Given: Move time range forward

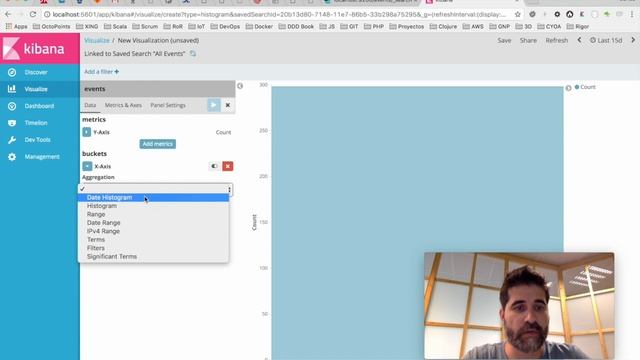Looking at the screenshot, I should click(x=633, y=40).
